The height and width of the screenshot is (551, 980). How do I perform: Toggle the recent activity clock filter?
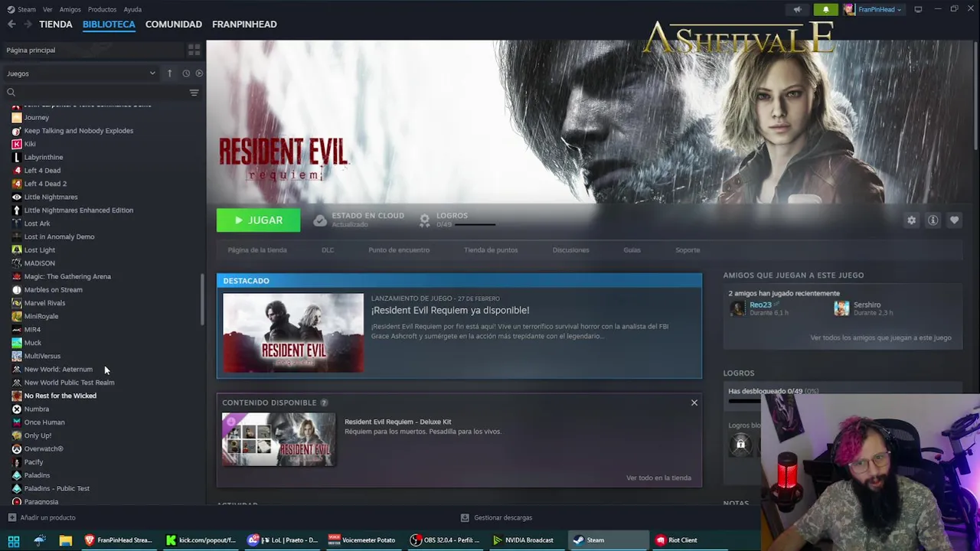coord(186,73)
